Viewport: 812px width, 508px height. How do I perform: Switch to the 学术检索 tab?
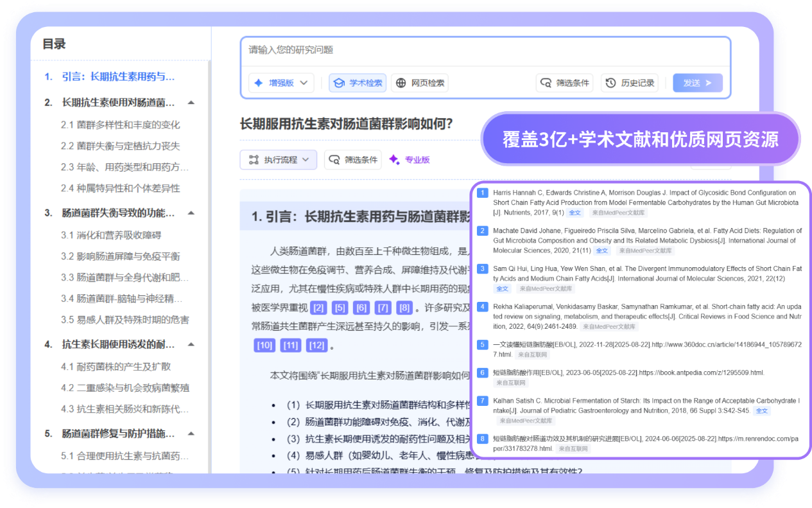coord(357,83)
